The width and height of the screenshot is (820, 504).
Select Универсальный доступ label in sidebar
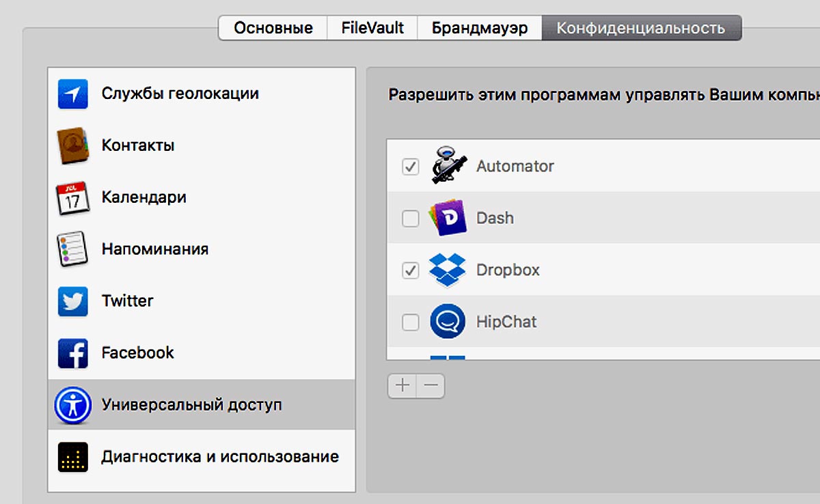pyautogui.click(x=192, y=405)
